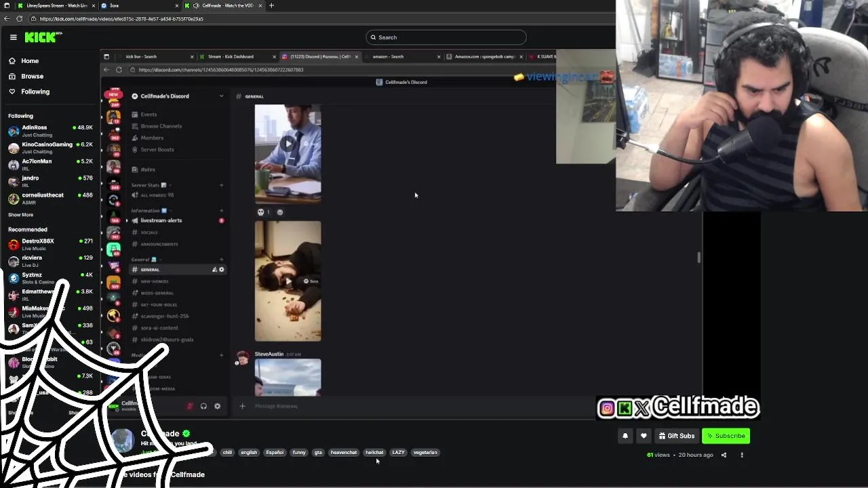Toggle Discord headphones deafen
868x488 pixels.
pyautogui.click(x=203, y=406)
